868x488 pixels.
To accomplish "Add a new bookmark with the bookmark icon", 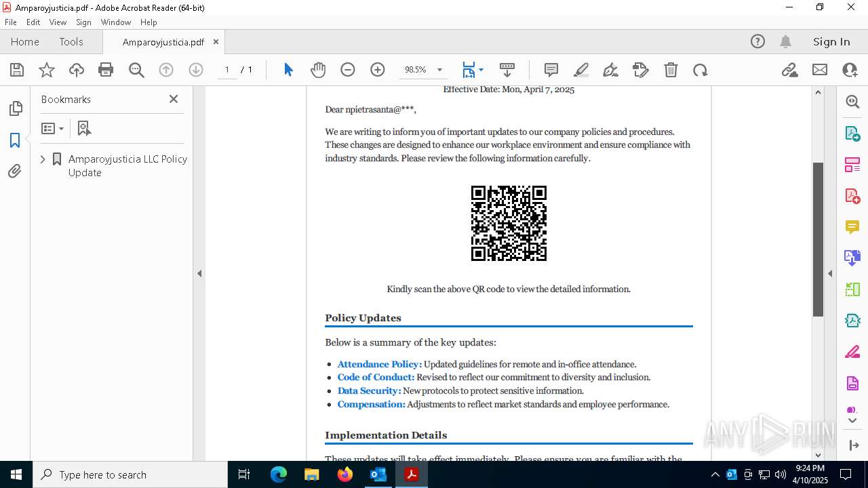I will pyautogui.click(x=84, y=128).
